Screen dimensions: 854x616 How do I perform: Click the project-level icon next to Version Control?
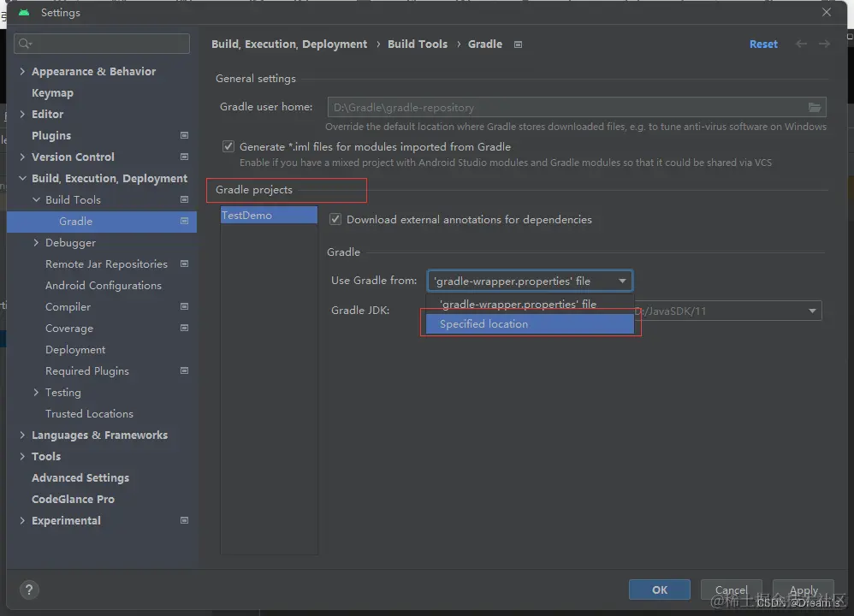[x=184, y=157]
